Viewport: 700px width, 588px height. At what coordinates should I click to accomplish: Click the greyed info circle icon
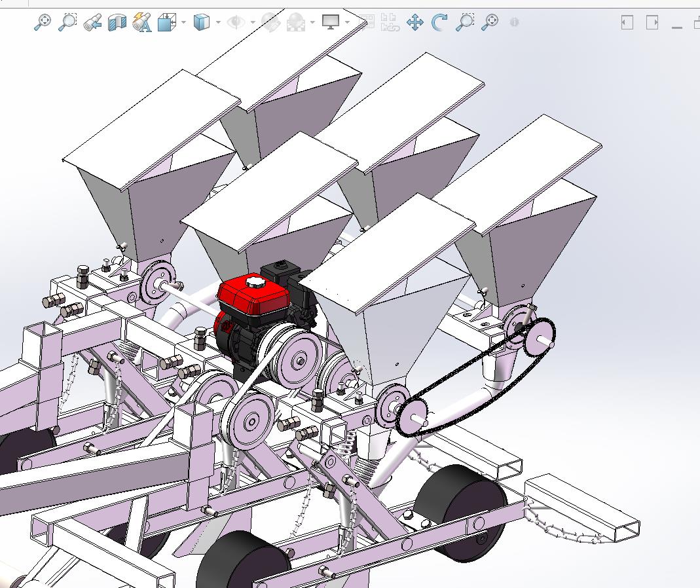[514, 22]
